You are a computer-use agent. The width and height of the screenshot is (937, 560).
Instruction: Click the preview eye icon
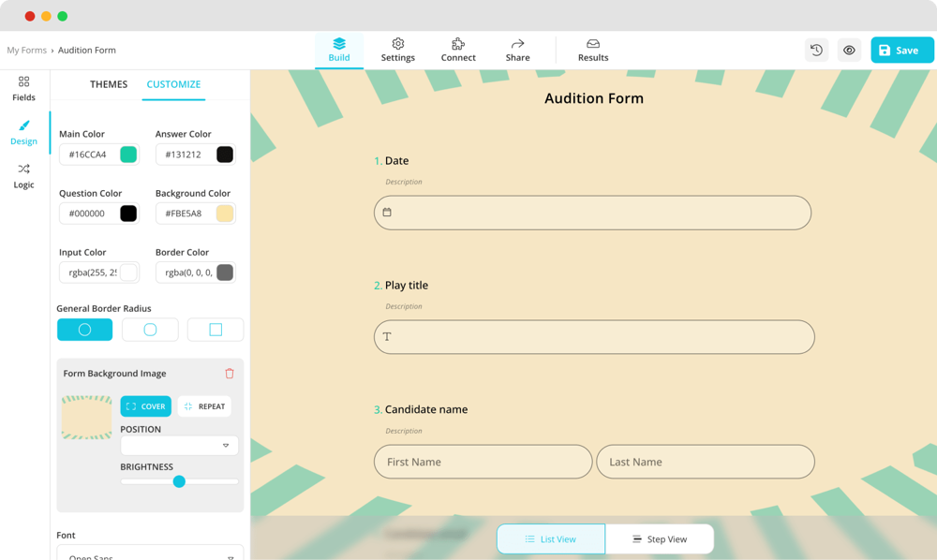pos(849,51)
